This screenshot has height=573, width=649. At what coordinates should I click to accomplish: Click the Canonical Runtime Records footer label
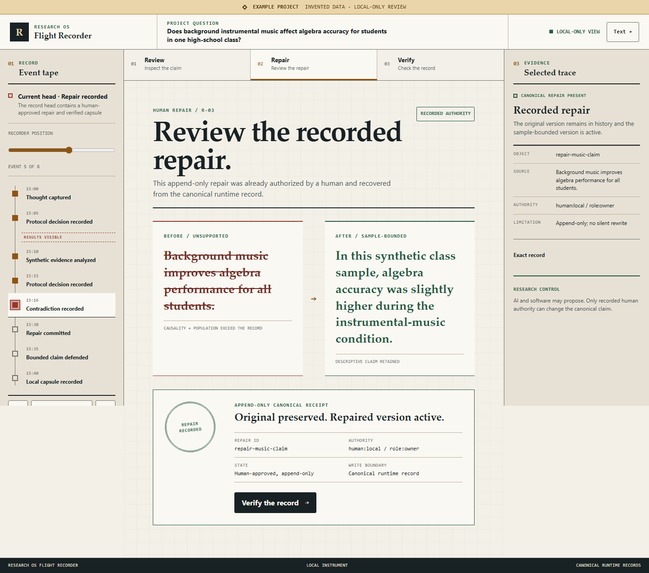pos(608,565)
